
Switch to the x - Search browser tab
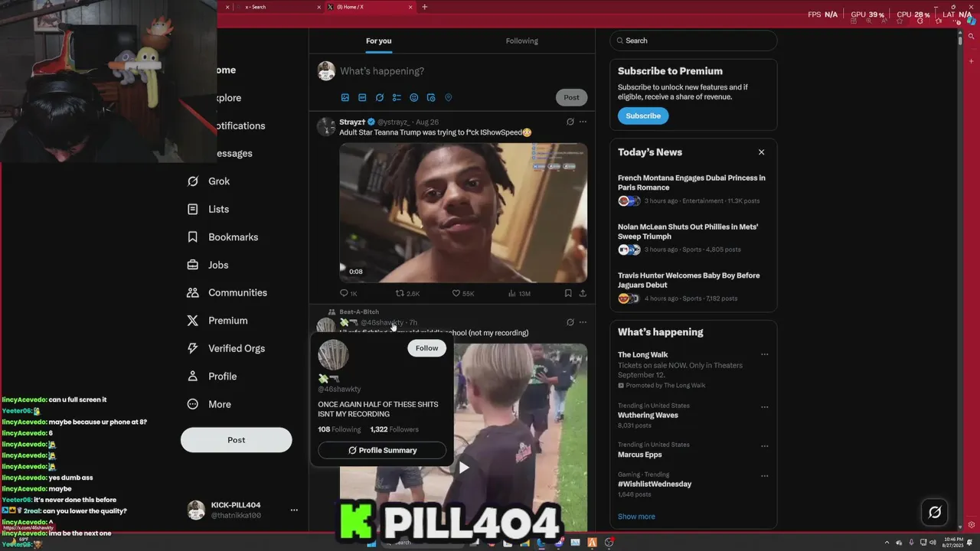279,7
